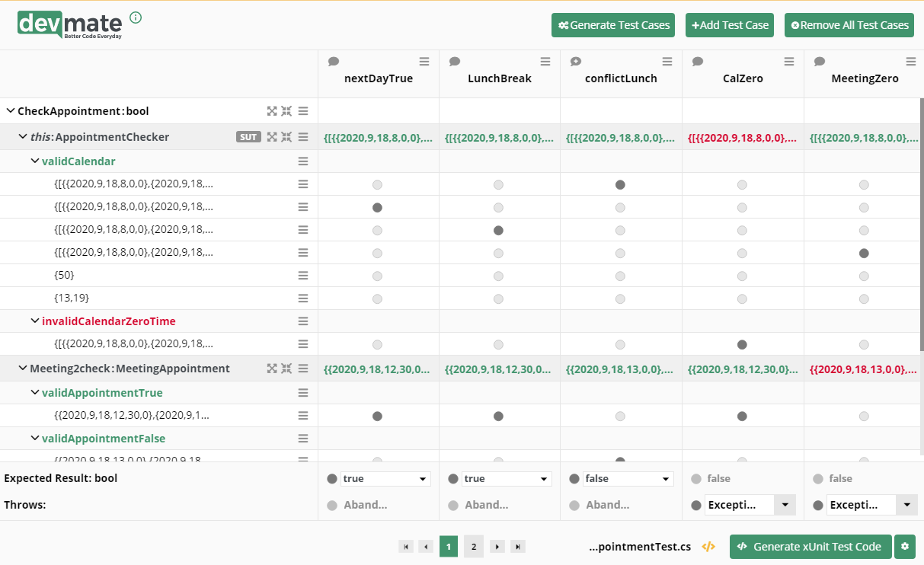The width and height of the screenshot is (924, 565).
Task: Click the SUT badge on AppointmentChecker row
Action: click(x=248, y=137)
